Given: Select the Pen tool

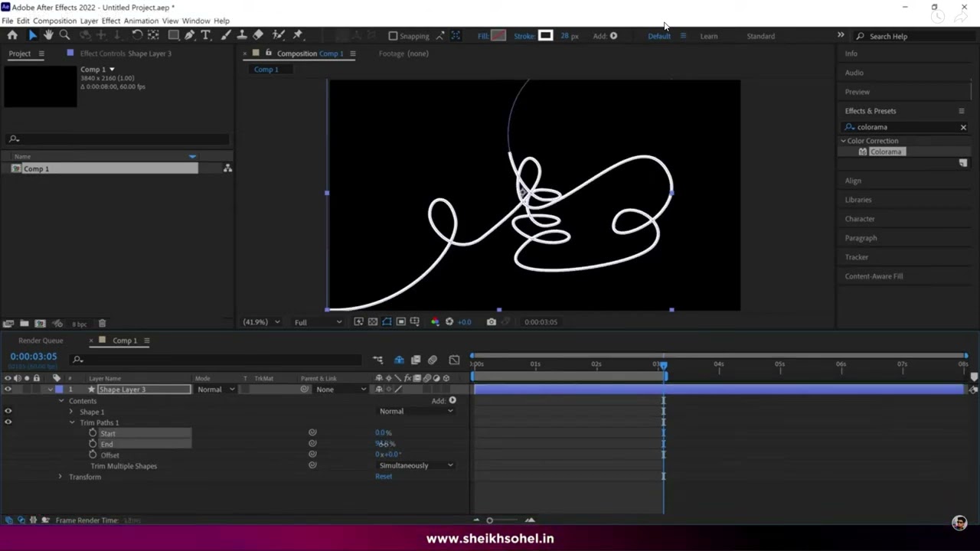Looking at the screenshot, I should tap(189, 35).
